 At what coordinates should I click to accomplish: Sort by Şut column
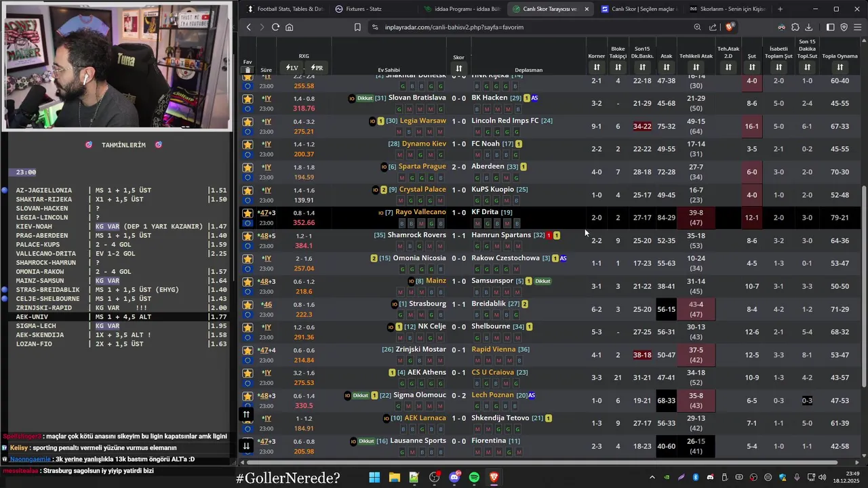[752, 67]
